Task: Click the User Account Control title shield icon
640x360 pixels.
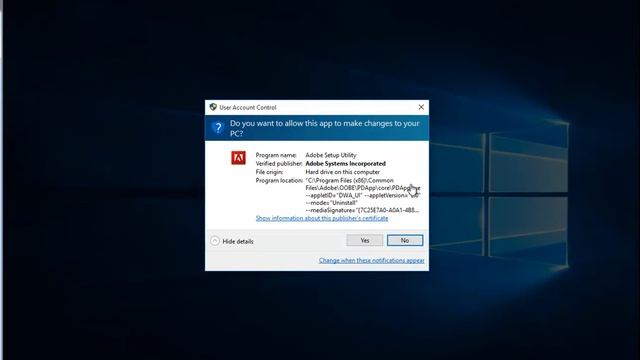Action: [213, 107]
